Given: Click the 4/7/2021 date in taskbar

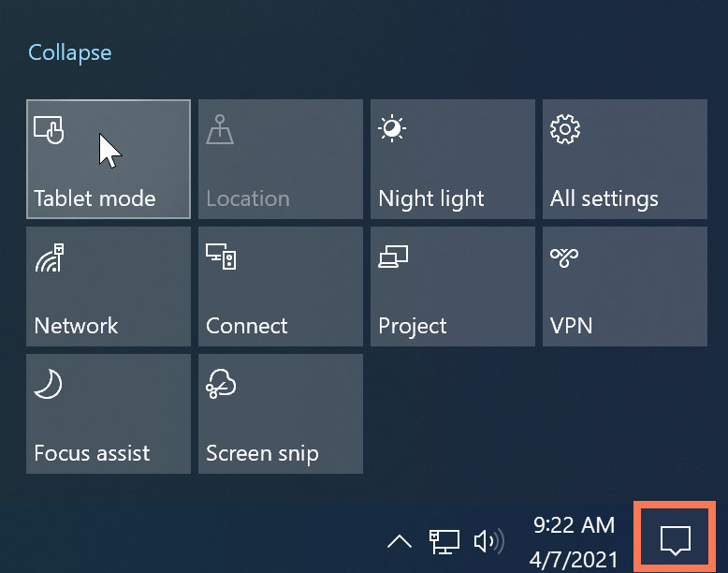Looking at the screenshot, I should pos(575,559).
